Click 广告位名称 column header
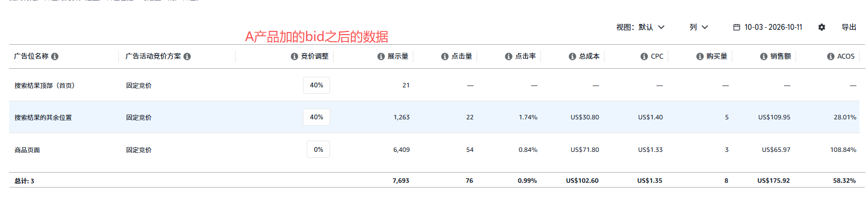Screen dimensions: 868x203 pyautogui.click(x=31, y=56)
